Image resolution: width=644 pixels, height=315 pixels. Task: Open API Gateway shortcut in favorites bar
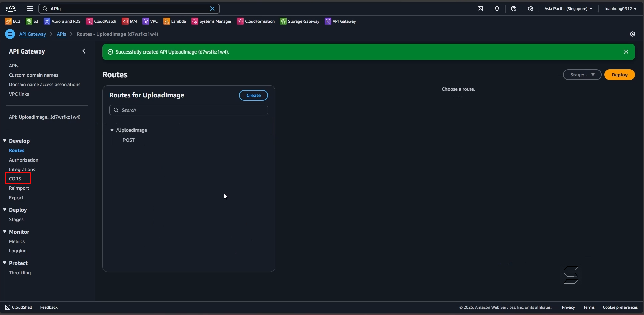click(341, 21)
